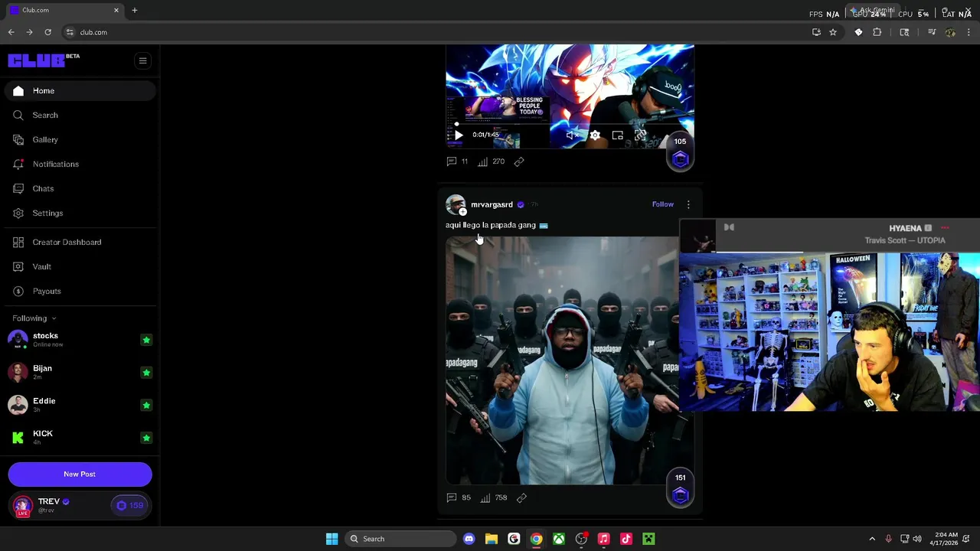Enable picture-in-picture on the video
This screenshot has width=980, height=551.
(617, 135)
